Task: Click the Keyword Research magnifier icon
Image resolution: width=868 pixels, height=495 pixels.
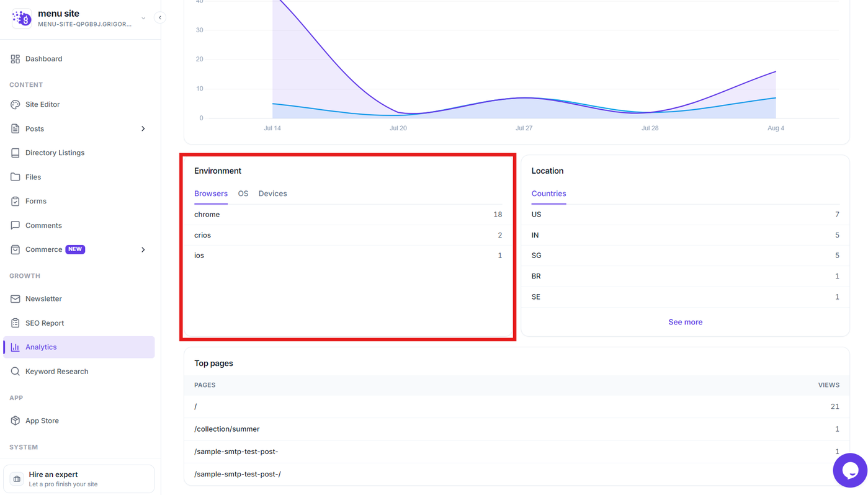Action: pos(16,372)
